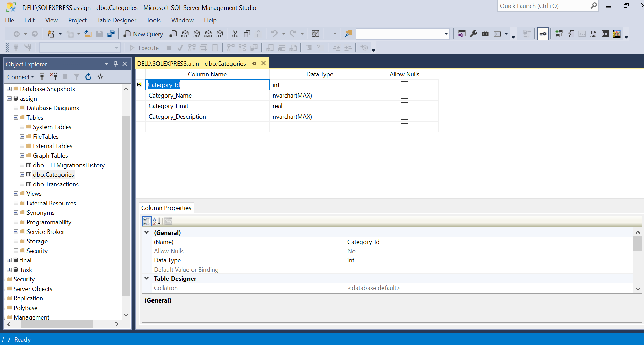Image resolution: width=644 pixels, height=345 pixels.
Task: Click the Object Explorer horizontal scrollbar
Action: pyautogui.click(x=57, y=324)
